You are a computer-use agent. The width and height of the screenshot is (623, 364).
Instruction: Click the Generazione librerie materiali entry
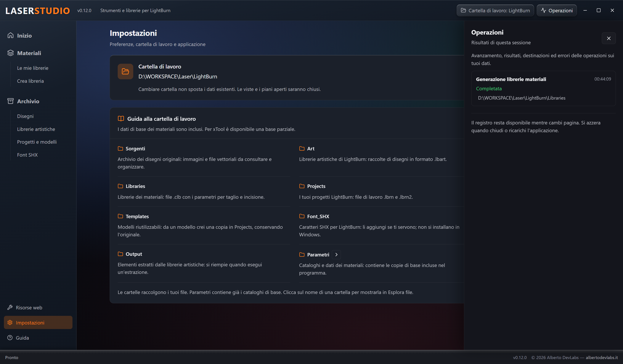tap(543, 88)
